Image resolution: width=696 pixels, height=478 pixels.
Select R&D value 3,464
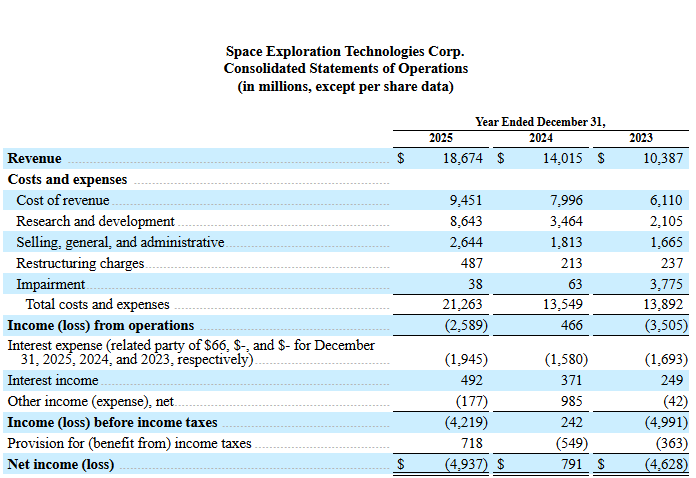pos(566,221)
